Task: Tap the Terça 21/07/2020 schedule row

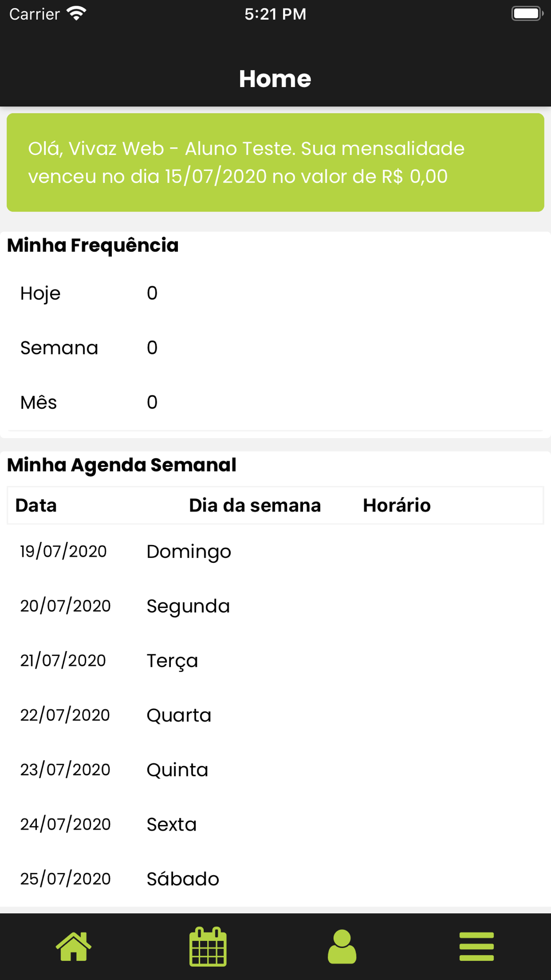Action: click(275, 661)
